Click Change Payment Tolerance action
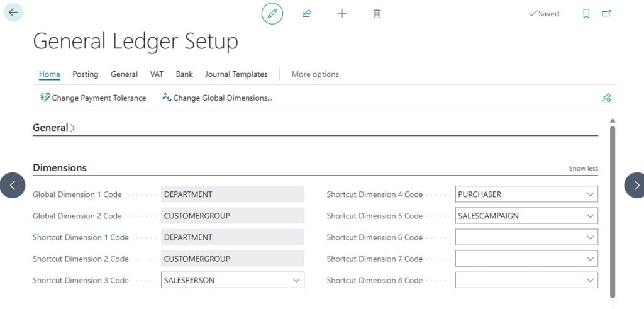644x309 pixels. (93, 98)
